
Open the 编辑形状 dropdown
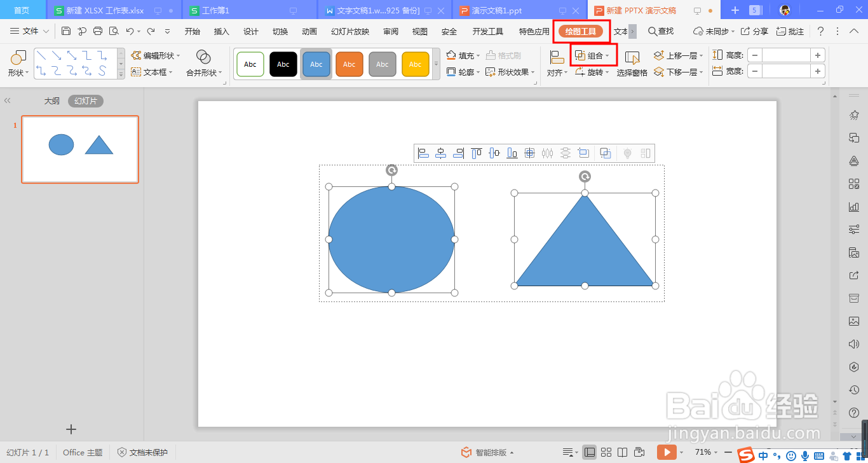click(x=156, y=56)
